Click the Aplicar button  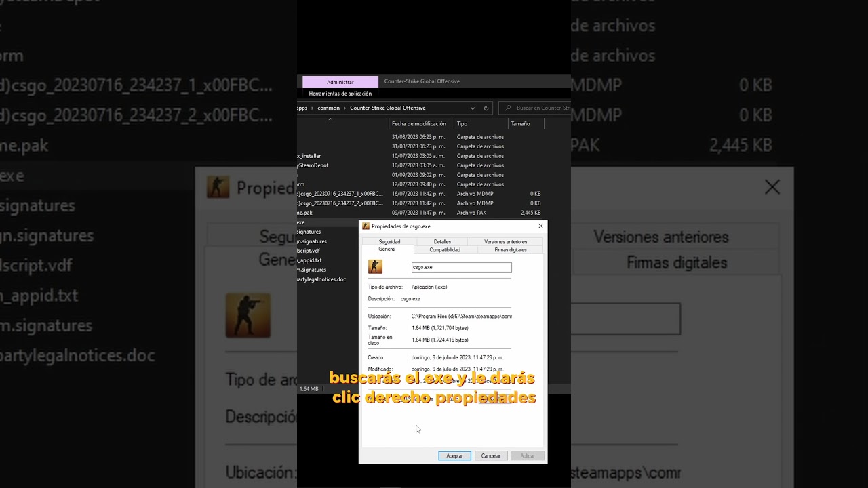pyautogui.click(x=528, y=455)
